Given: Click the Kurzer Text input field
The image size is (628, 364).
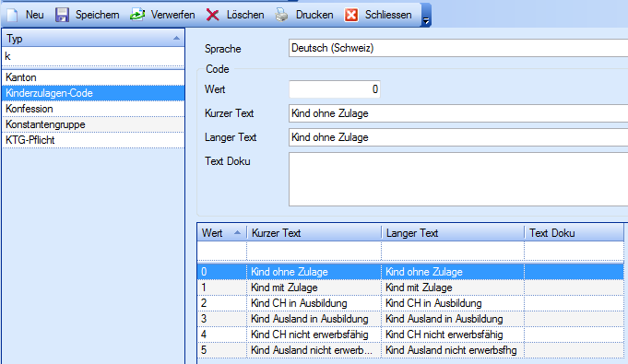Looking at the screenshot, I should click(x=458, y=113).
